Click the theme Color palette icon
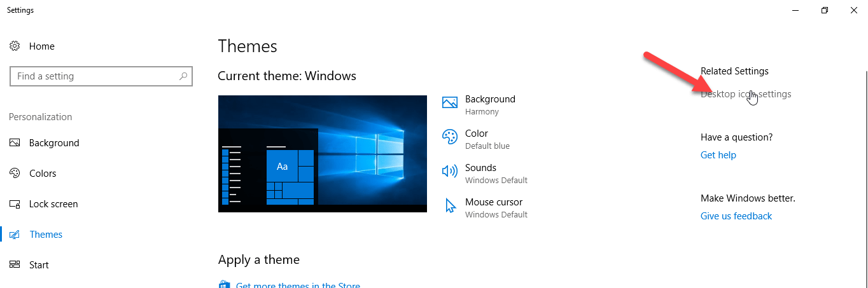Screen dimensions: 868x288 click(x=450, y=137)
